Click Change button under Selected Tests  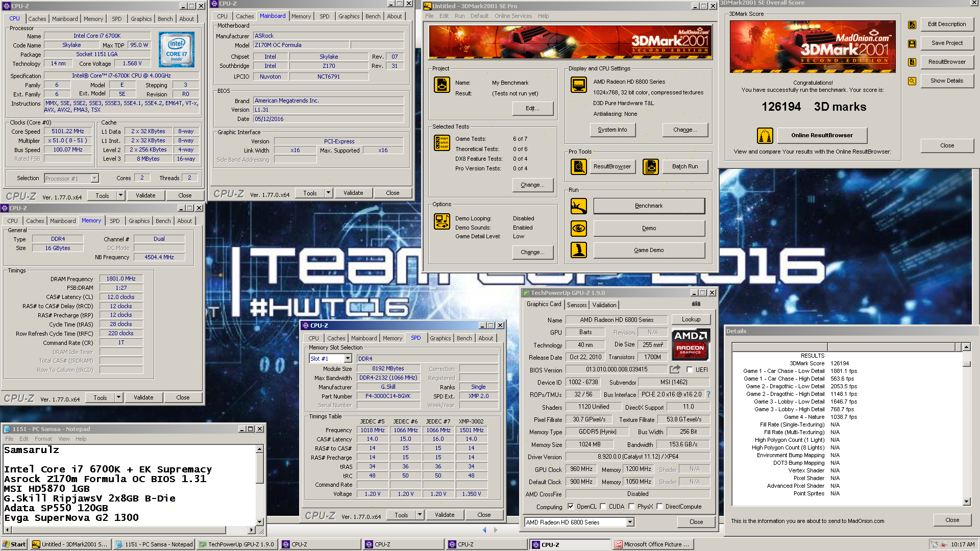click(x=532, y=185)
